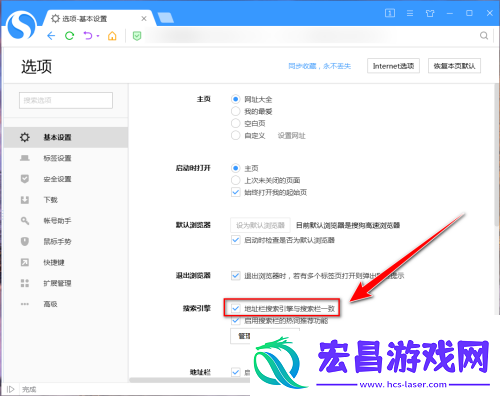Click the key icon beside 帐号助手
Screen dimensions: 500x396
(25, 221)
